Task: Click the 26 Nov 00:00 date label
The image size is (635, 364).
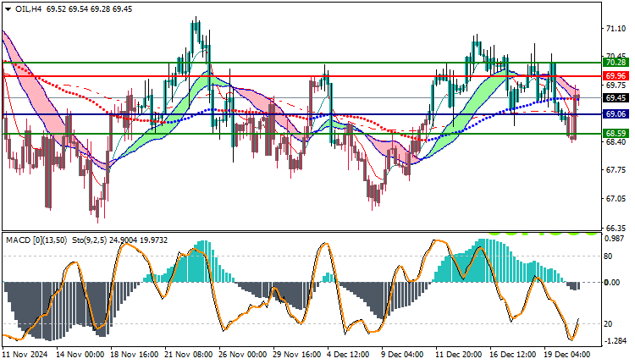Action: tap(243, 355)
